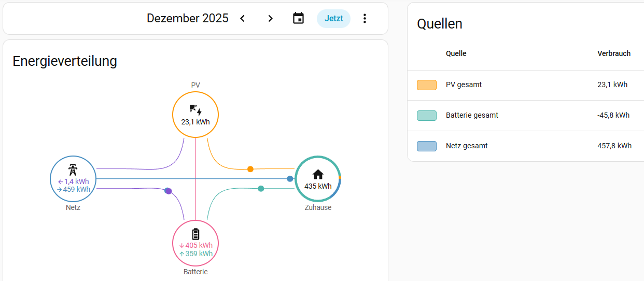Click the Dezember 2025 date label
Viewport: 644px width, 281px height.
(187, 19)
